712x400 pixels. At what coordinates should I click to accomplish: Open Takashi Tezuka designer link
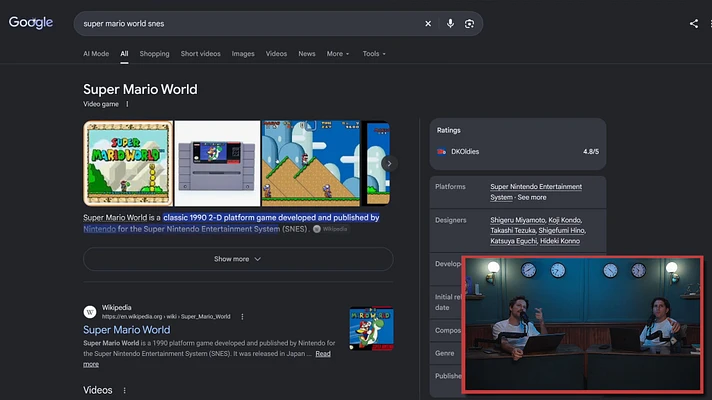click(x=513, y=230)
